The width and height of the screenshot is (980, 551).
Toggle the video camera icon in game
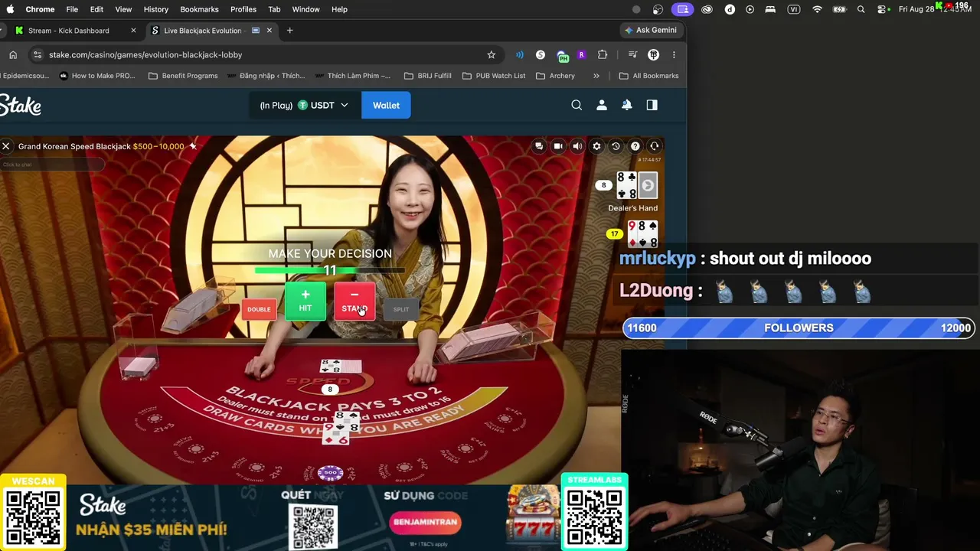[x=558, y=146]
